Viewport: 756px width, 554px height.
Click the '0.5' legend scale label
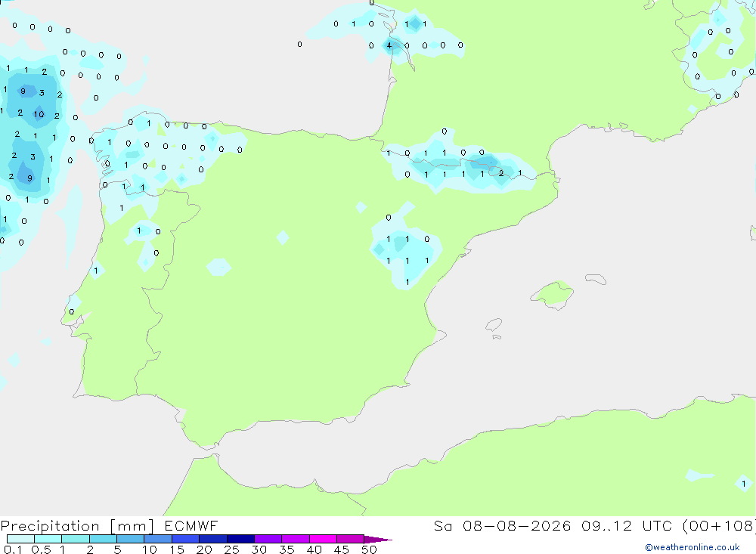tap(41, 549)
